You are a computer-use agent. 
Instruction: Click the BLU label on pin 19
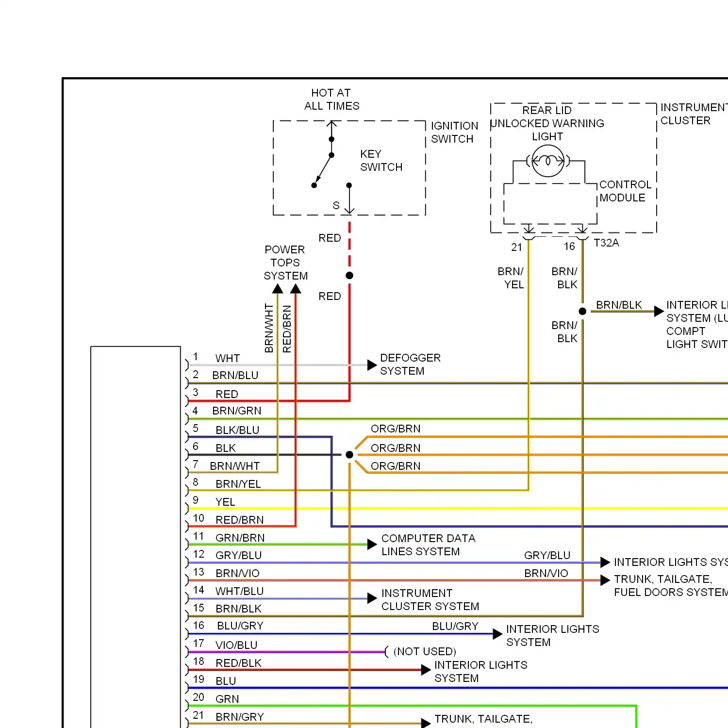(x=226, y=681)
